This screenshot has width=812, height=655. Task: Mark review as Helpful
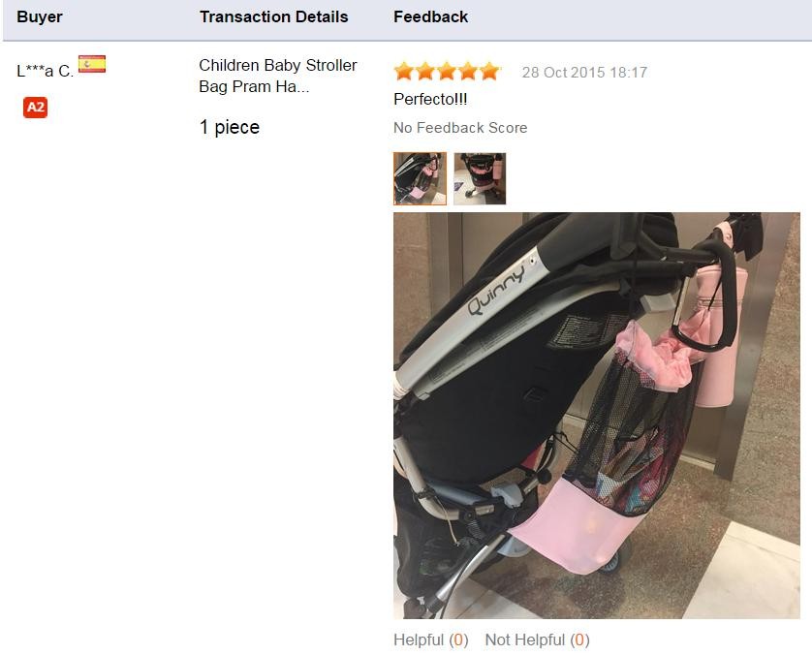coord(431,640)
